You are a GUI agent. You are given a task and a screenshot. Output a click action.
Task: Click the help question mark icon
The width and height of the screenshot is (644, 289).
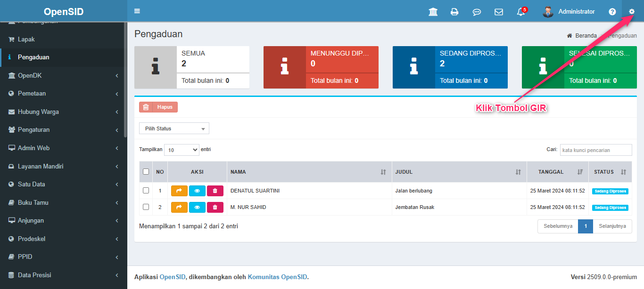coord(612,12)
